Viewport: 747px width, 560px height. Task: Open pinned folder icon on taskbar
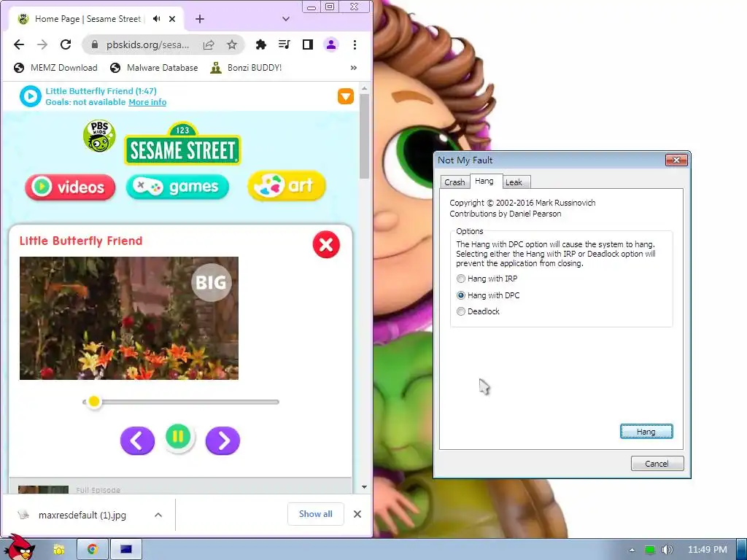pyautogui.click(x=59, y=550)
